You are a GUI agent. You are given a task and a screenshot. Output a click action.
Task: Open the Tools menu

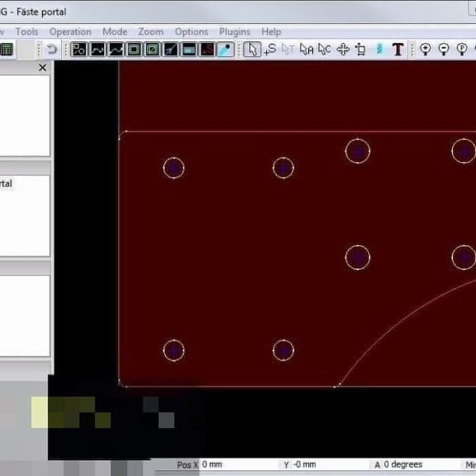27,31
